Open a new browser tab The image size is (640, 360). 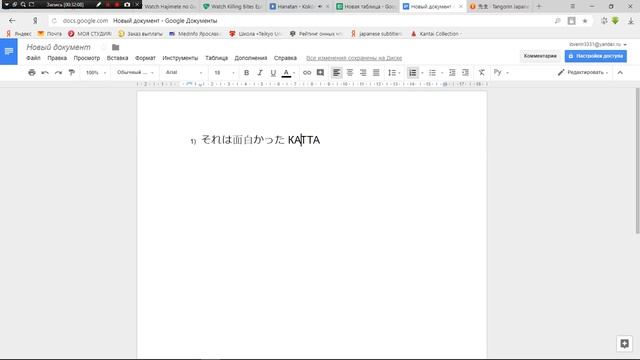[539, 7]
